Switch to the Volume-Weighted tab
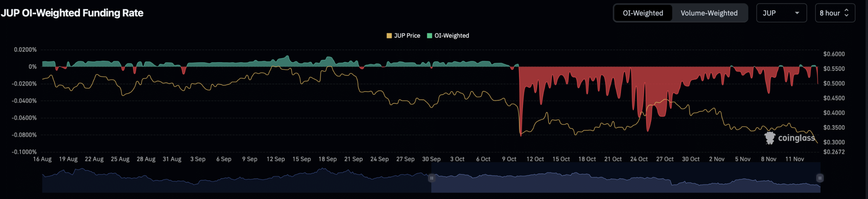 tap(709, 13)
